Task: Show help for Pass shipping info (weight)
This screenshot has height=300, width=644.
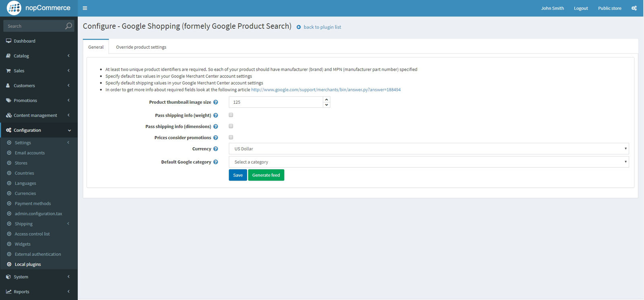Action: 216,115
